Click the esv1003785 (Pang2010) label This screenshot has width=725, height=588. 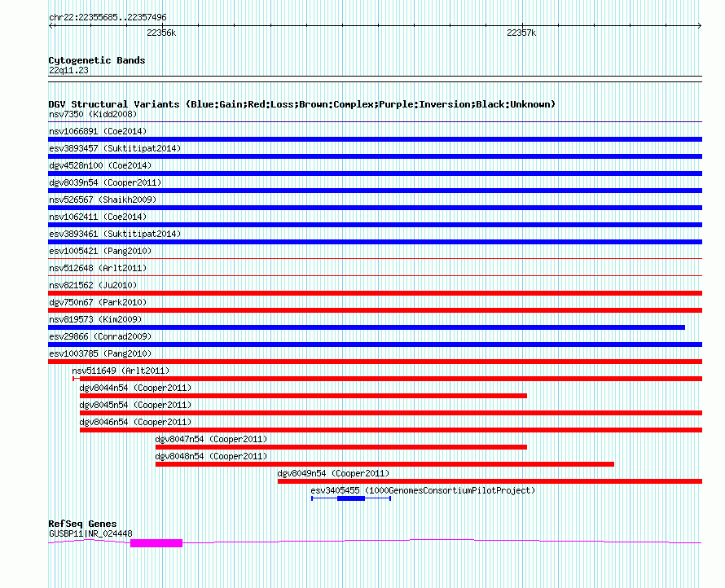click(x=100, y=353)
